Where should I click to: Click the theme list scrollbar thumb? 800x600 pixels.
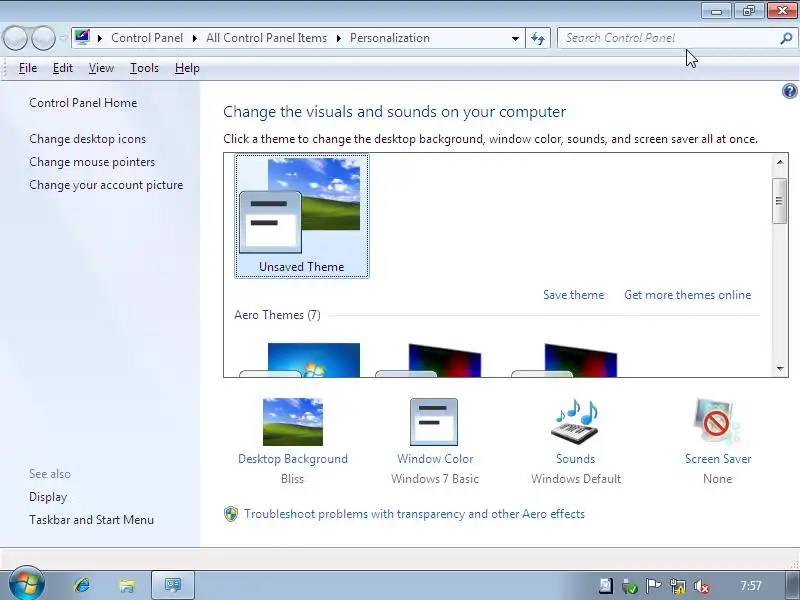click(779, 201)
